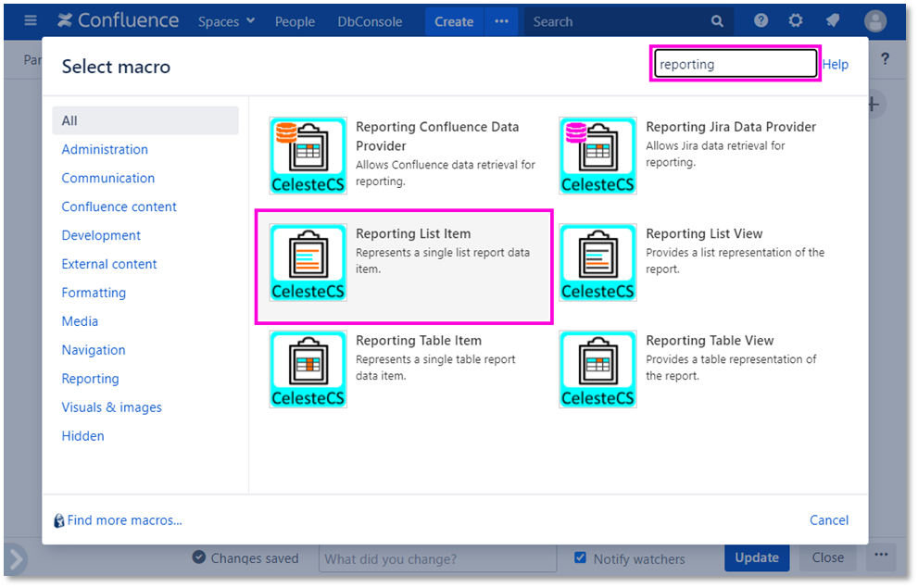Screen dimensions: 918x588
Task: Open the DbConsole menu
Action: coord(370,21)
